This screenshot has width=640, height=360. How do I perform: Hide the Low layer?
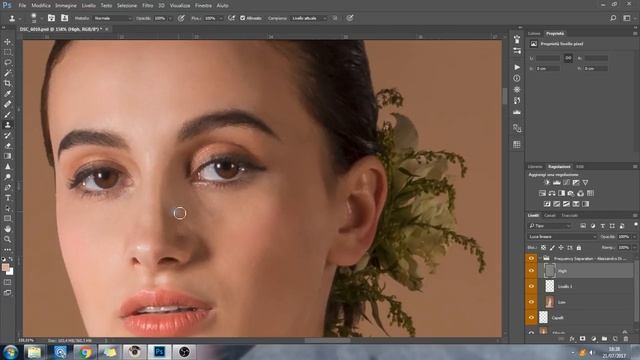click(531, 302)
